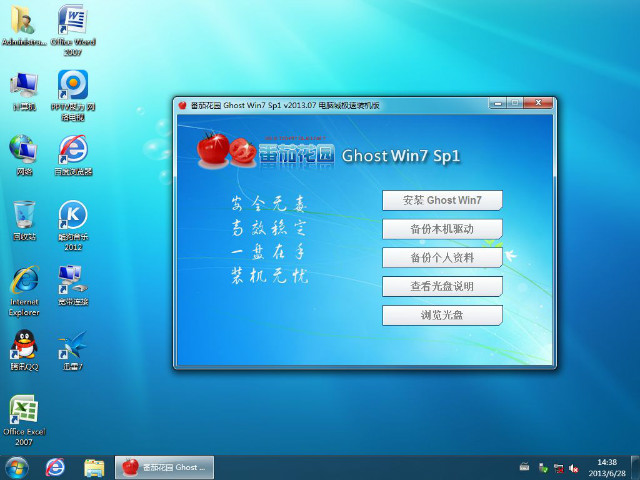Open the clock showing 14:38

[x=607, y=468]
